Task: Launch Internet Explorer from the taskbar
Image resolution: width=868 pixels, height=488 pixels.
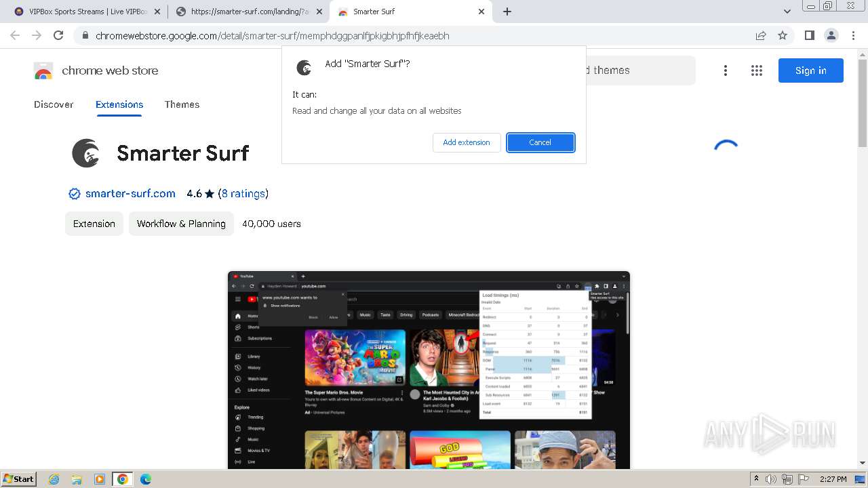Action: pyautogui.click(x=54, y=479)
